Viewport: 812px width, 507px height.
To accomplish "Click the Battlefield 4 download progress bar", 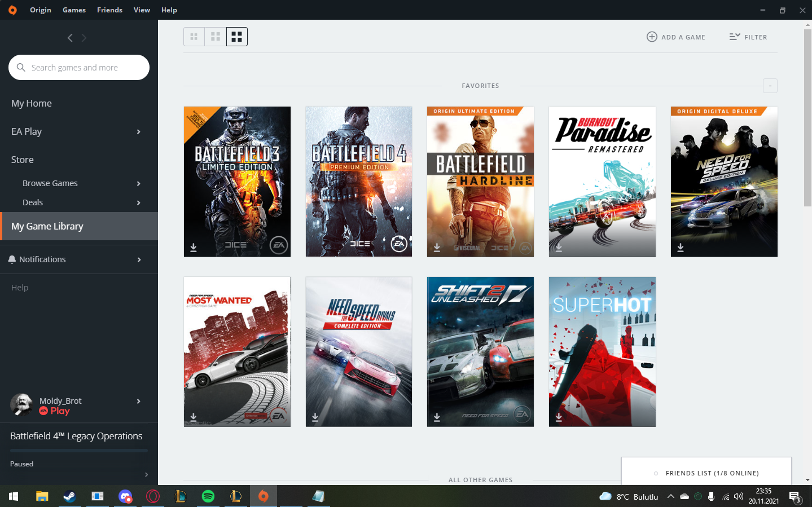I will [x=79, y=451].
